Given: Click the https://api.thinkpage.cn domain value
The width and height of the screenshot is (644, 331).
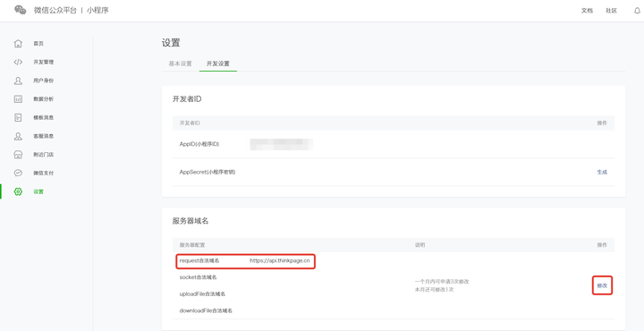Looking at the screenshot, I should coord(280,261).
